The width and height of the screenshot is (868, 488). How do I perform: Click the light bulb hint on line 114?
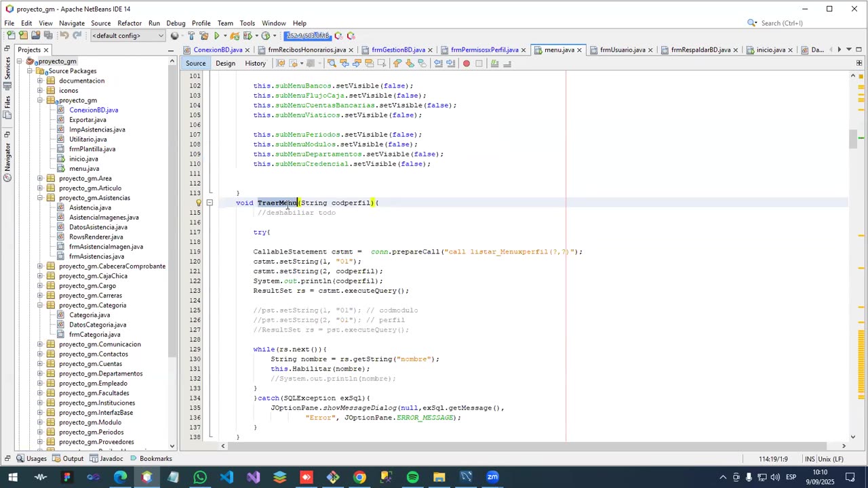[199, 203]
